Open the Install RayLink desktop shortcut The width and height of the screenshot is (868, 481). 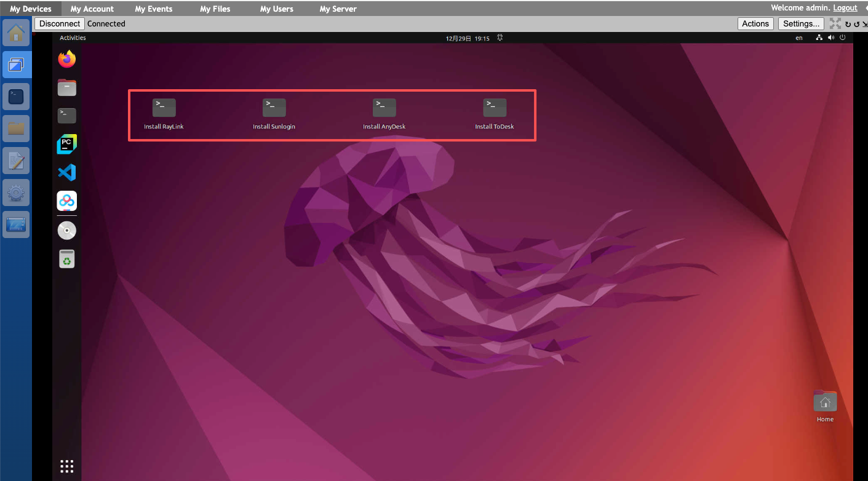point(164,108)
